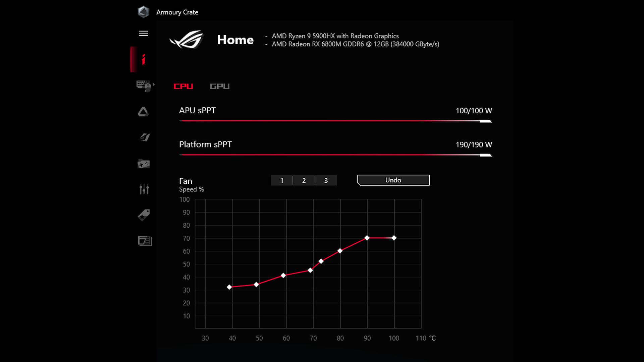This screenshot has width=644, height=362.
Task: Open the hamburger menu icon
Action: pyautogui.click(x=143, y=34)
